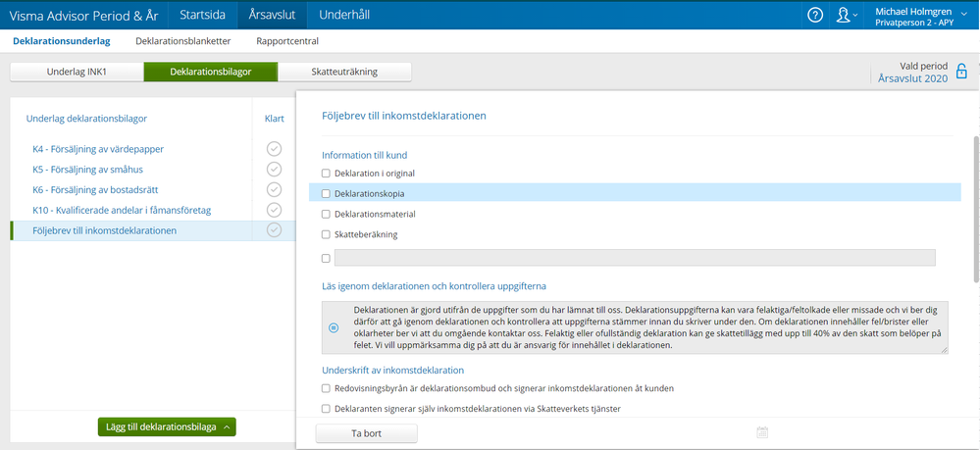Enable the Deklaration i original checkbox
980x450 pixels.
[327, 174]
